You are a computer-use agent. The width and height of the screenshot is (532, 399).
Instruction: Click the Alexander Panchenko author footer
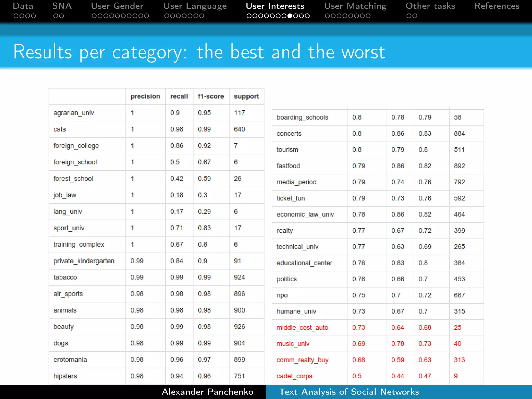pos(207,392)
